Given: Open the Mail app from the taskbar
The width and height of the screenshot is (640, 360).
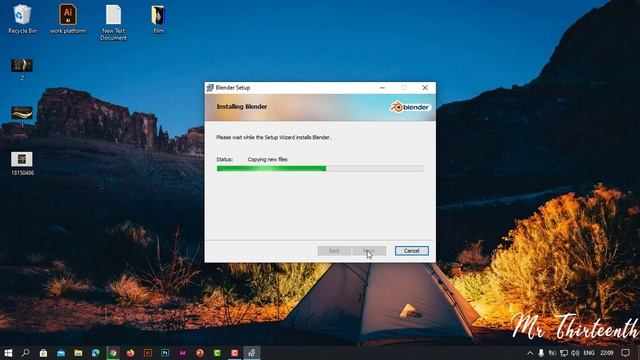Looking at the screenshot, I should click(x=61, y=353).
